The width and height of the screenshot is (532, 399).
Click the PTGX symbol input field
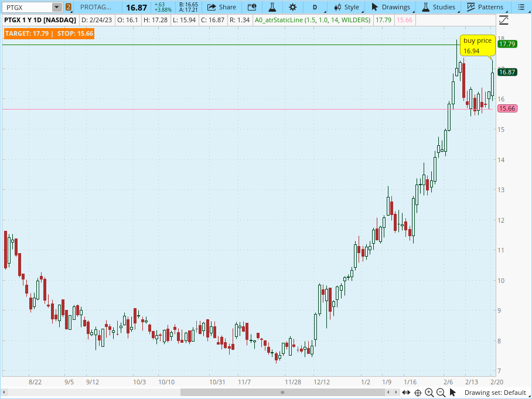pos(27,7)
